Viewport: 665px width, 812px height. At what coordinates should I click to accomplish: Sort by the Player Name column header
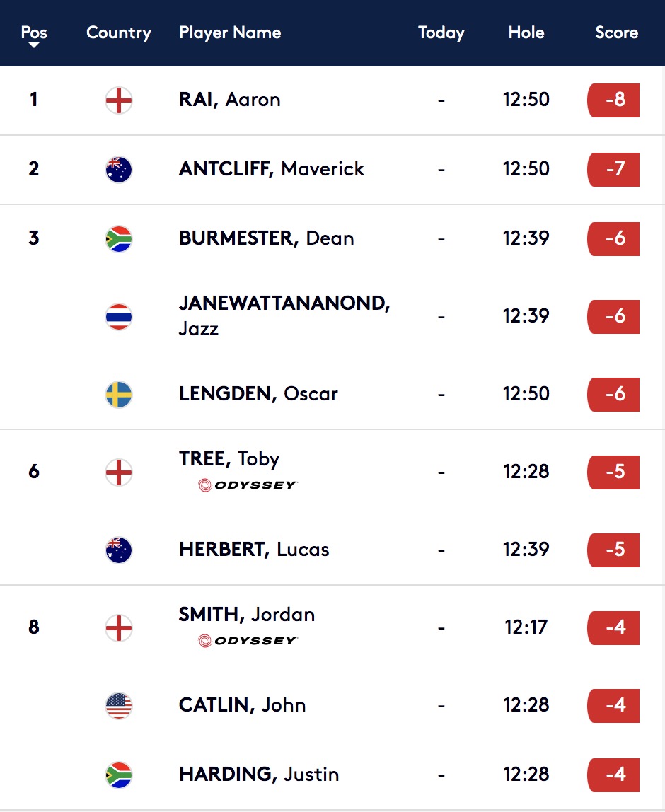[x=230, y=33]
